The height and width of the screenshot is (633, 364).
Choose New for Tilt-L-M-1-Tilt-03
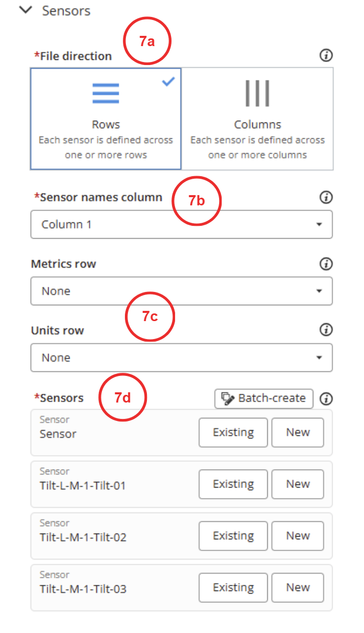[x=297, y=587]
